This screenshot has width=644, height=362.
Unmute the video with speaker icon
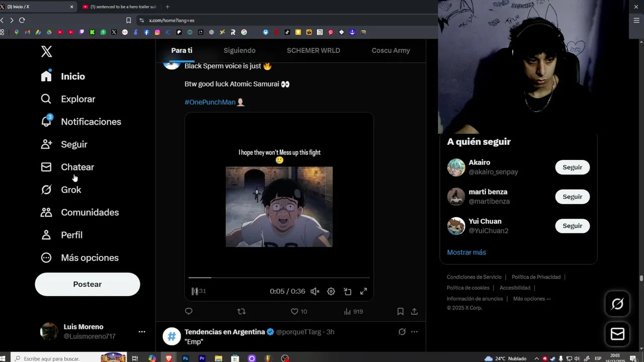[315, 291]
